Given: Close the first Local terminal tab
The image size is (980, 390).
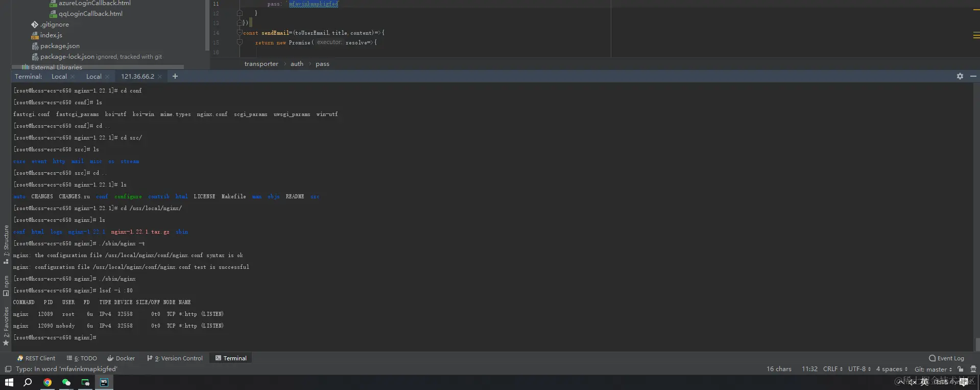Looking at the screenshot, I should (73, 77).
